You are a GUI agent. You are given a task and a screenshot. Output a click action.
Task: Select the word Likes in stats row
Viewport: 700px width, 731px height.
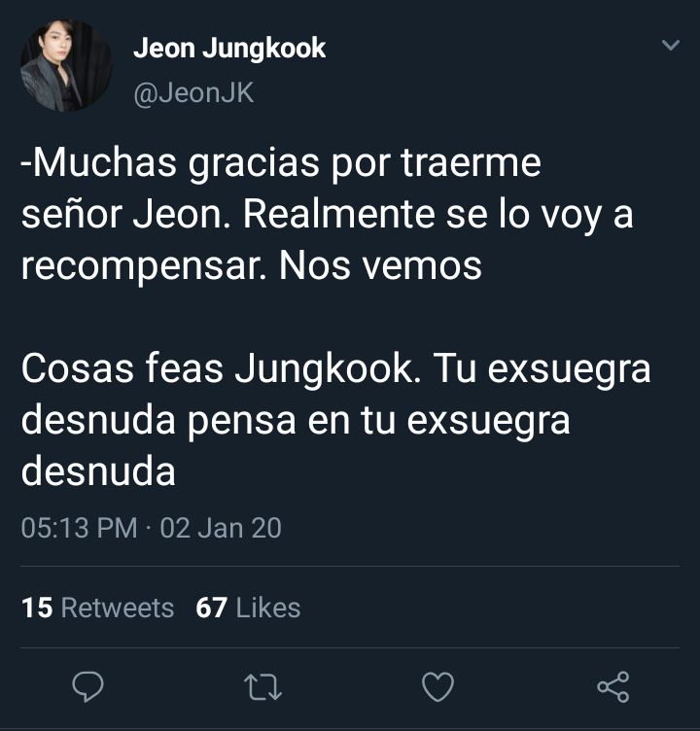268,608
